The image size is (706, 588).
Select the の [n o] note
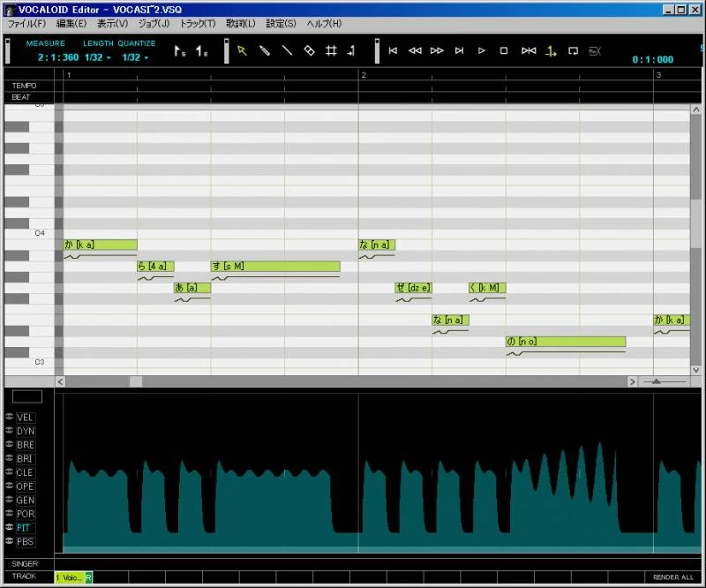(x=566, y=342)
